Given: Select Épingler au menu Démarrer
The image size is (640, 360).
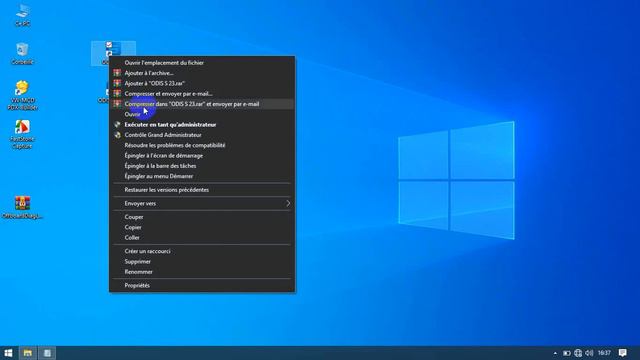Looking at the screenshot, I should click(202, 176).
